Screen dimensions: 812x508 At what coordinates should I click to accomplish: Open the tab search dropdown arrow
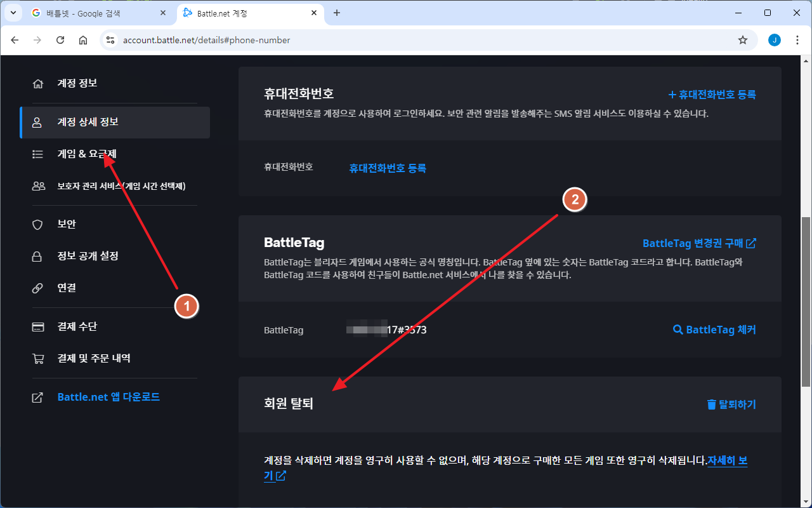13,13
